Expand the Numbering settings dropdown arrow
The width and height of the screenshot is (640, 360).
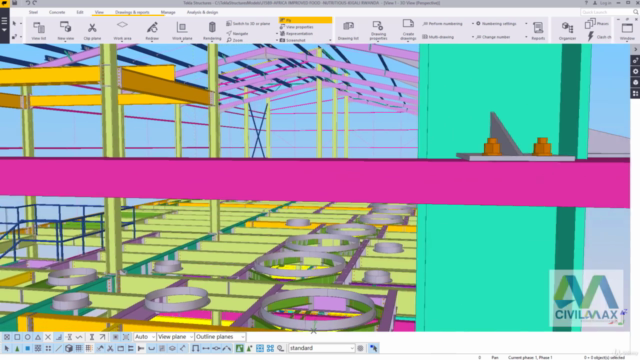pyautogui.click(x=526, y=24)
